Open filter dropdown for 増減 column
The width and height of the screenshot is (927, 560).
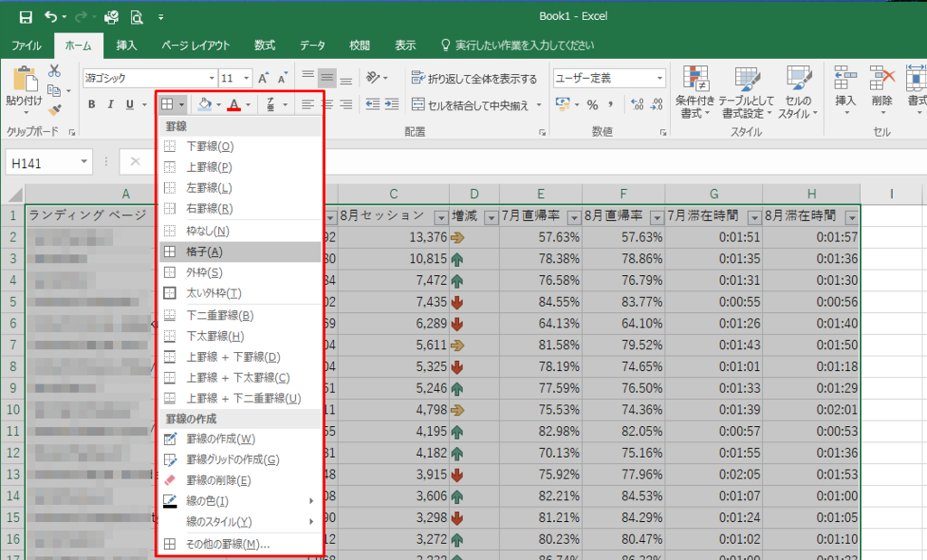pyautogui.click(x=491, y=218)
